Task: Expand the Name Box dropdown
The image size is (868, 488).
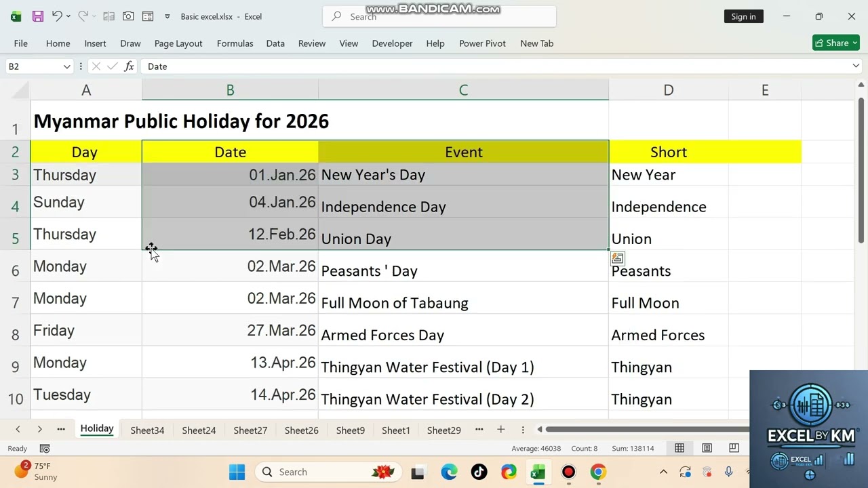Action: tap(66, 66)
